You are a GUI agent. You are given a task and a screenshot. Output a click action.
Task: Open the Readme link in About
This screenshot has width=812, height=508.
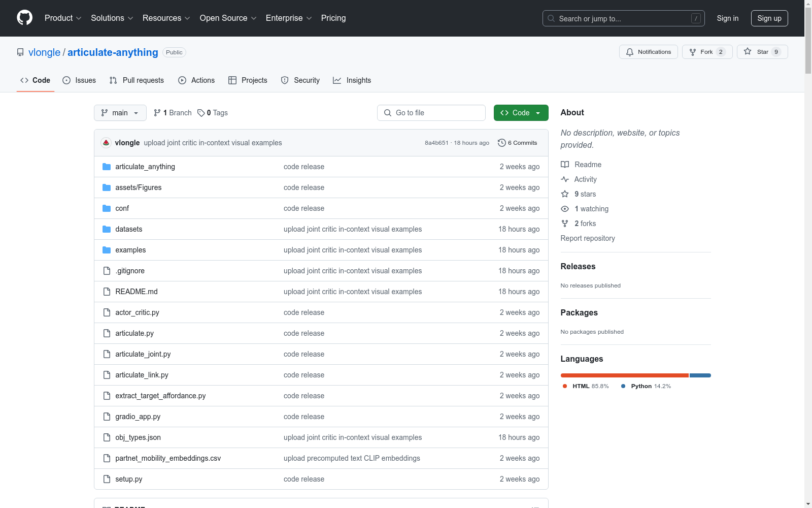[x=587, y=165]
